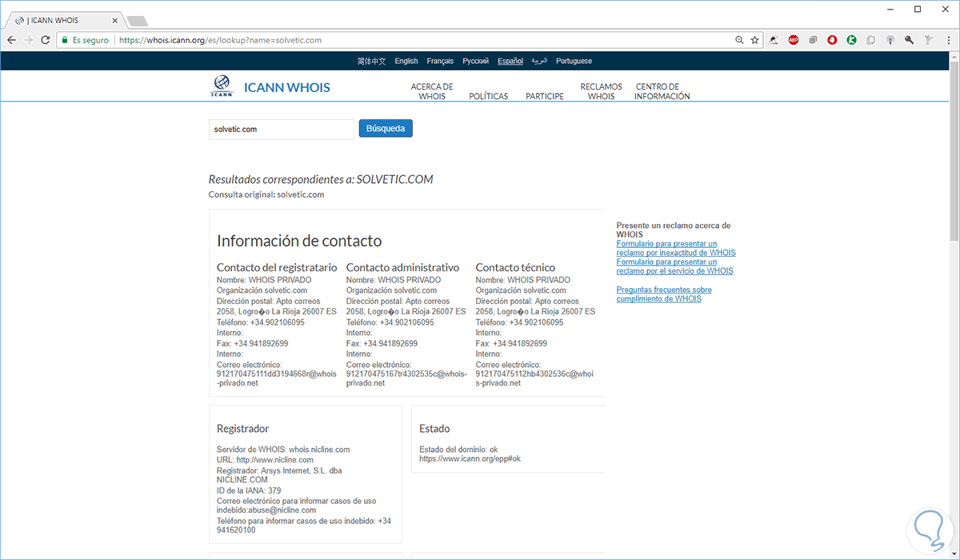Go forward with the browser forward arrow
Image resolution: width=960 pixels, height=560 pixels.
click(x=28, y=40)
